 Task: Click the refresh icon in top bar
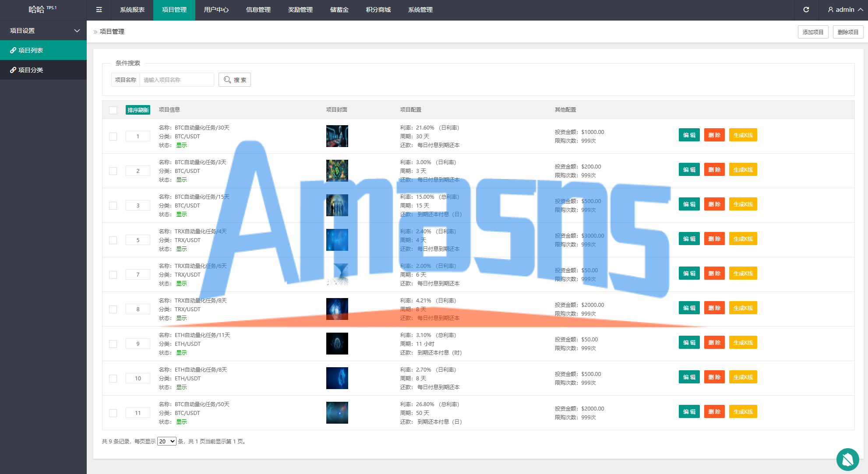[806, 10]
